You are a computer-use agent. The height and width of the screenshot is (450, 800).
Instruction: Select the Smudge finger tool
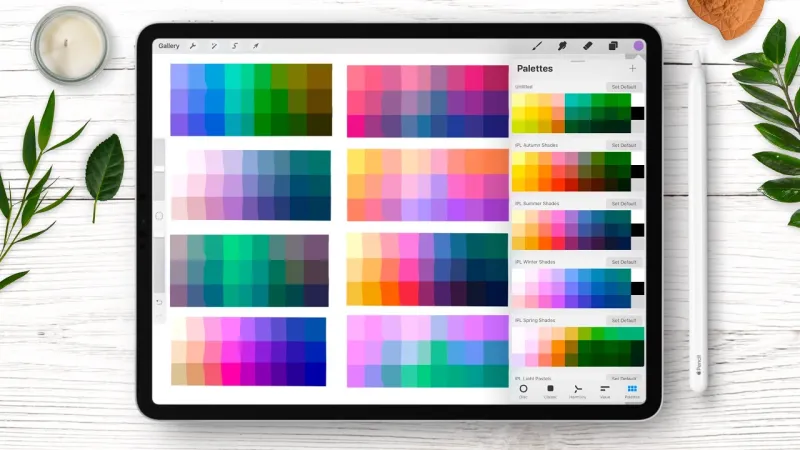click(562, 46)
